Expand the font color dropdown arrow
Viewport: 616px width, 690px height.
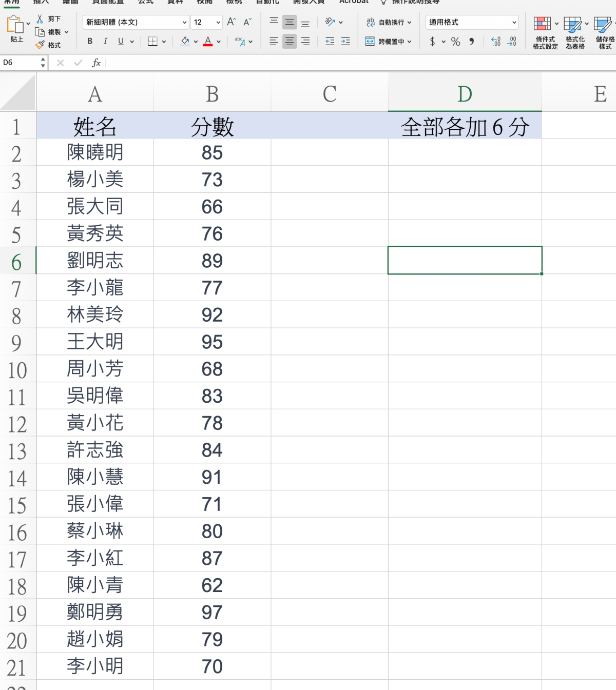click(219, 42)
